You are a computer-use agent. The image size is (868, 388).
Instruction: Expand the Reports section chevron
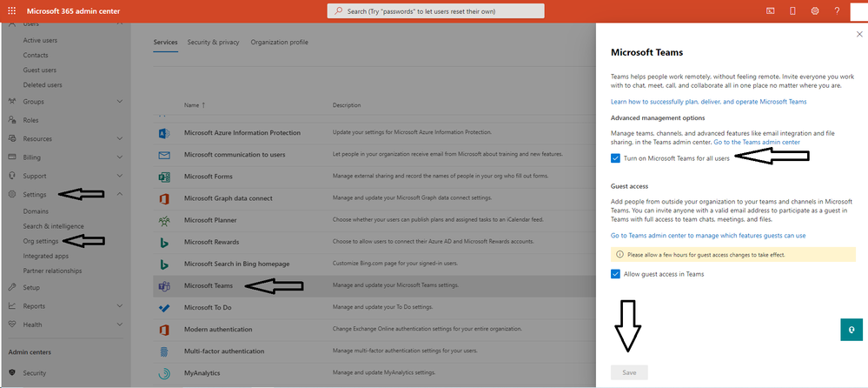[x=120, y=306]
